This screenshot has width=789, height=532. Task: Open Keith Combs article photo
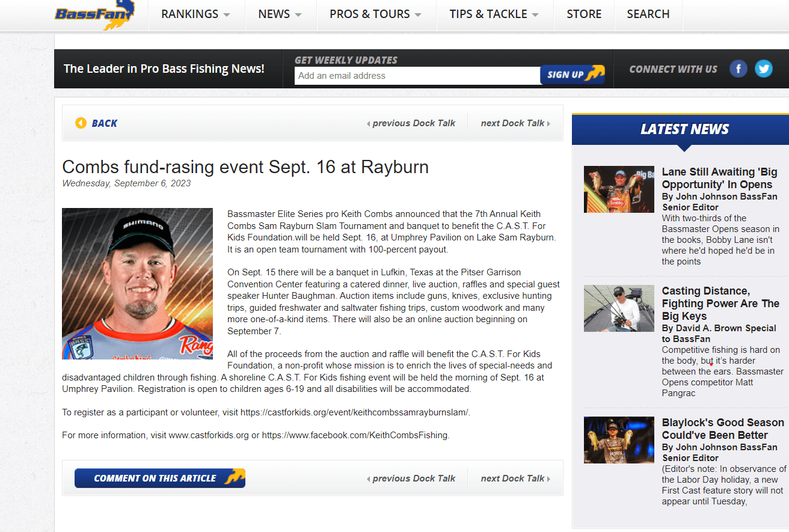pyautogui.click(x=137, y=284)
